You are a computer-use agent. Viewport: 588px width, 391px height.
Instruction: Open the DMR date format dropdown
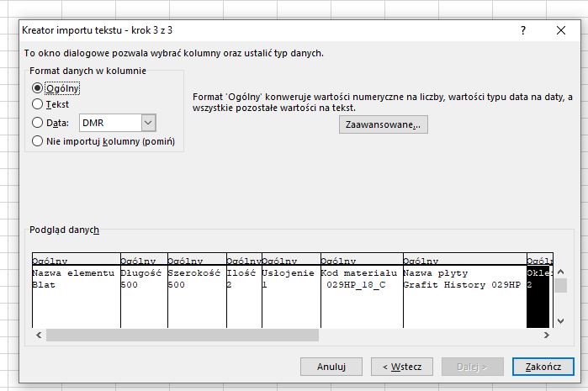pyautogui.click(x=149, y=123)
